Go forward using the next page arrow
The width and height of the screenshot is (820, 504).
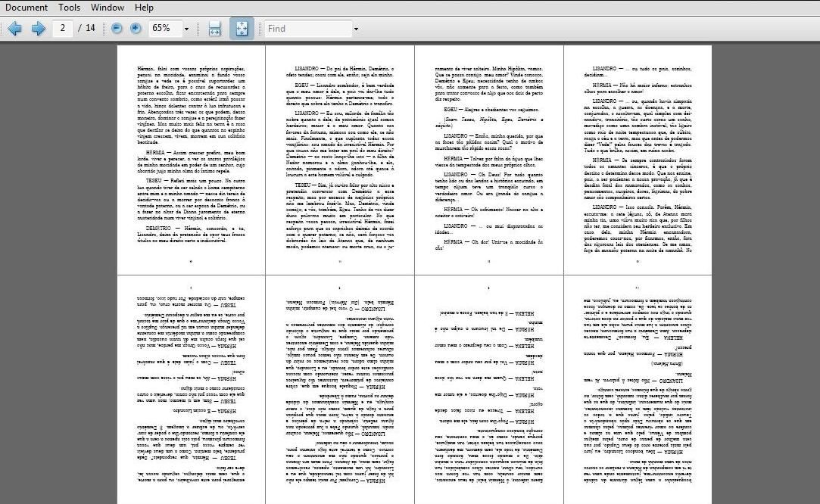(x=38, y=28)
